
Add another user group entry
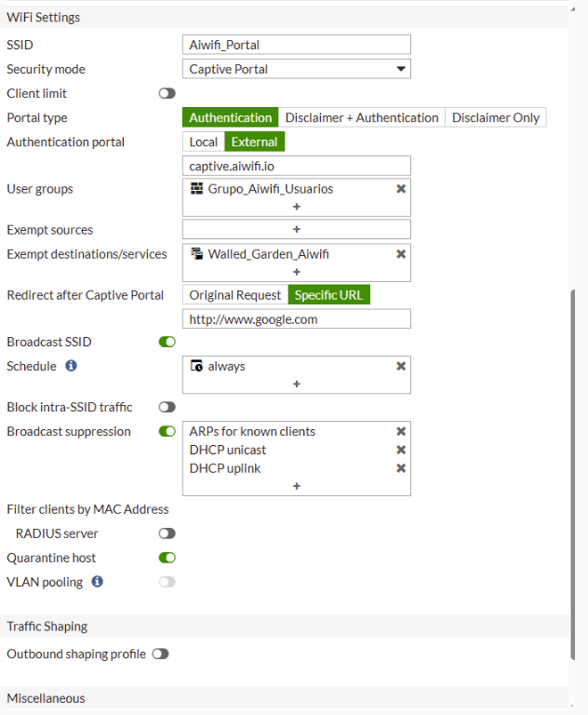point(297,207)
